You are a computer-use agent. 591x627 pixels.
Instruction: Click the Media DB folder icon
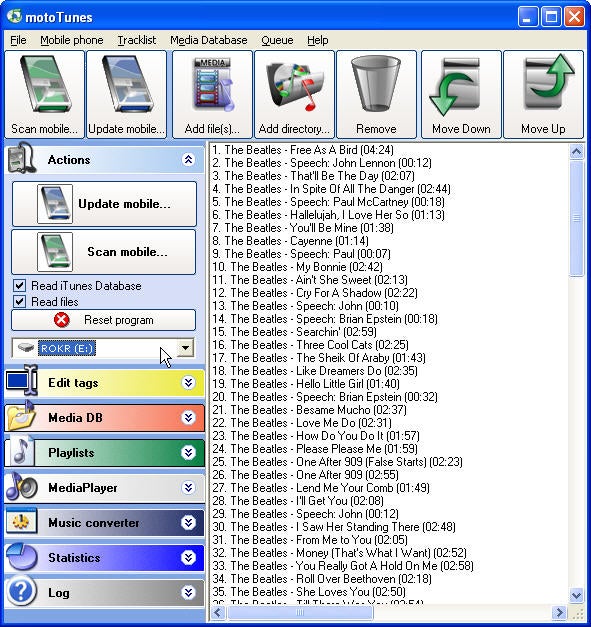[21, 416]
